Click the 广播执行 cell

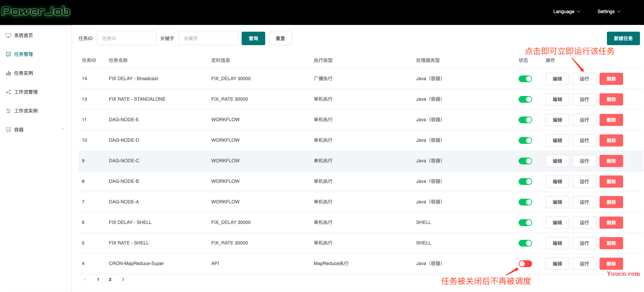pos(323,78)
